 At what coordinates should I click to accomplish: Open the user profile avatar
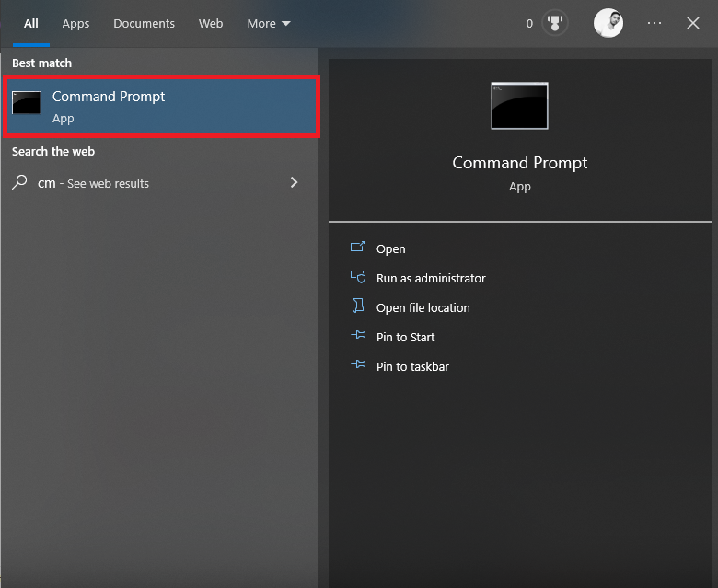[x=608, y=23]
